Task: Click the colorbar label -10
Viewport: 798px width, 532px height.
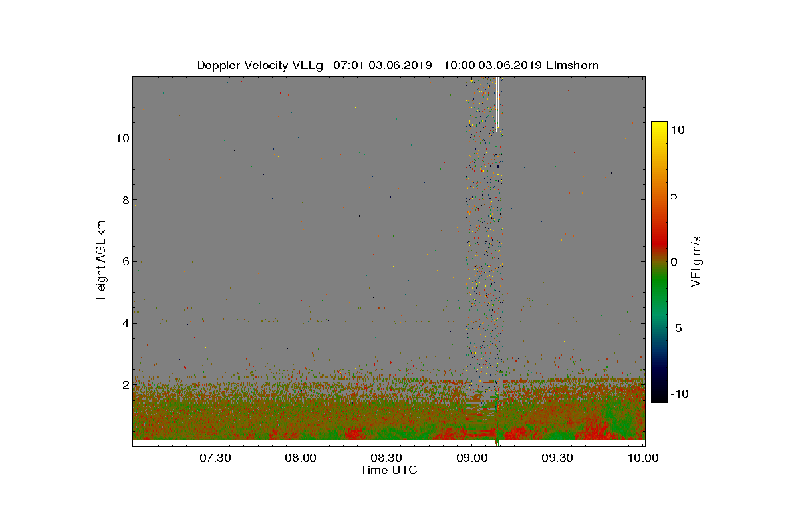Action: point(680,394)
